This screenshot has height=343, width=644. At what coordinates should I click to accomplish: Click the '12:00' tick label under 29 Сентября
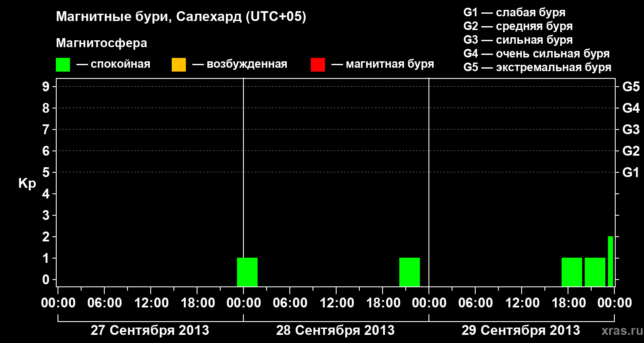tap(522, 303)
